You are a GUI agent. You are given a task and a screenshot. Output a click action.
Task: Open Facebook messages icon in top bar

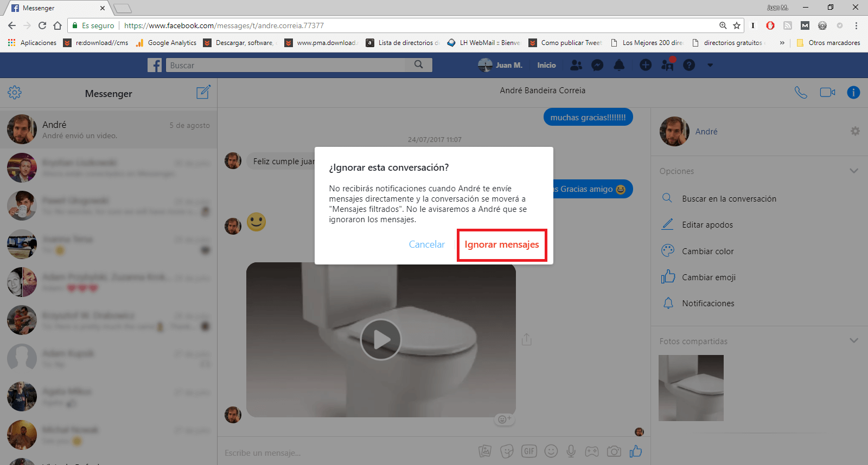coord(597,65)
